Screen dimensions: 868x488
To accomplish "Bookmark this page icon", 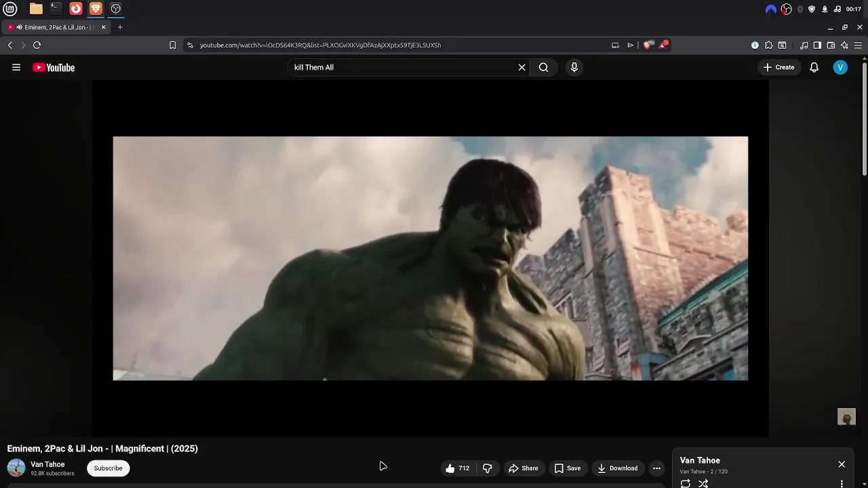I will tap(173, 45).
